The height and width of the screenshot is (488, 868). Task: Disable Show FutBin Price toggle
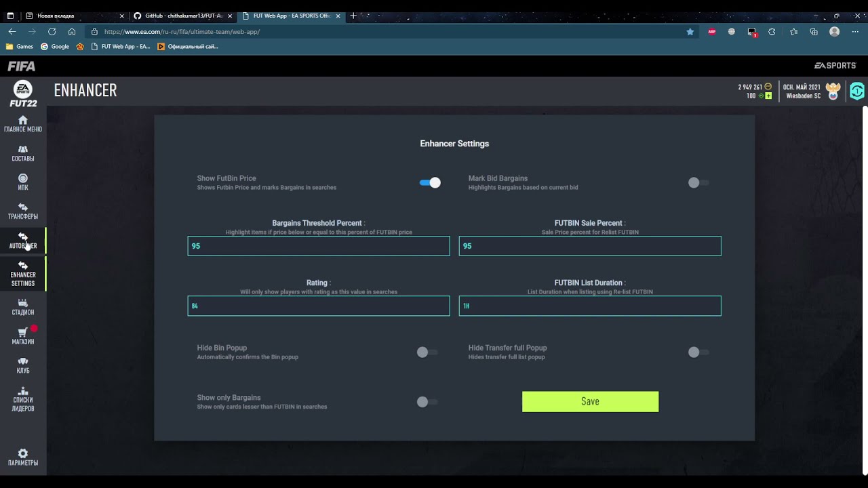430,182
